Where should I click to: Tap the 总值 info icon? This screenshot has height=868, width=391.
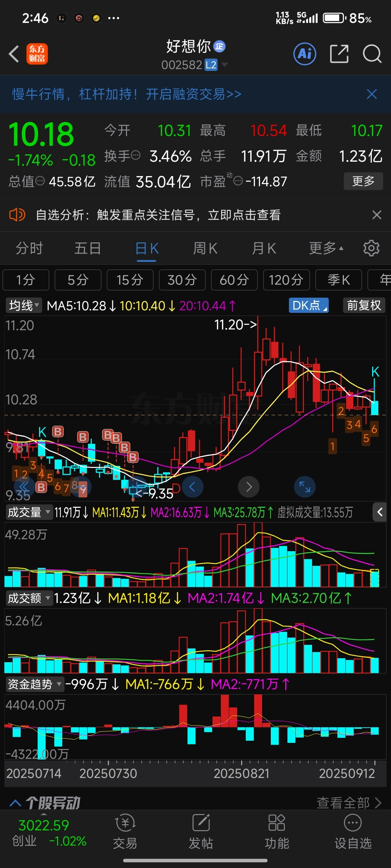coord(40,181)
